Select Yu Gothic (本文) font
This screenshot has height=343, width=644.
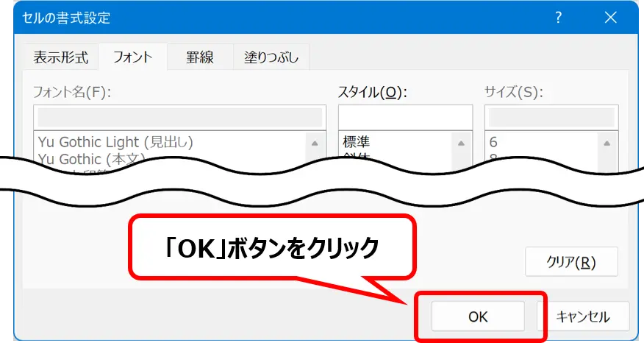(x=92, y=158)
